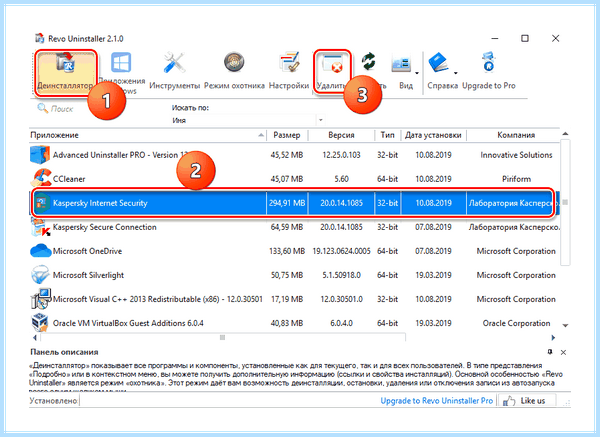
Task: Click the VirtualBox Guest Additions icon
Action: point(40,323)
